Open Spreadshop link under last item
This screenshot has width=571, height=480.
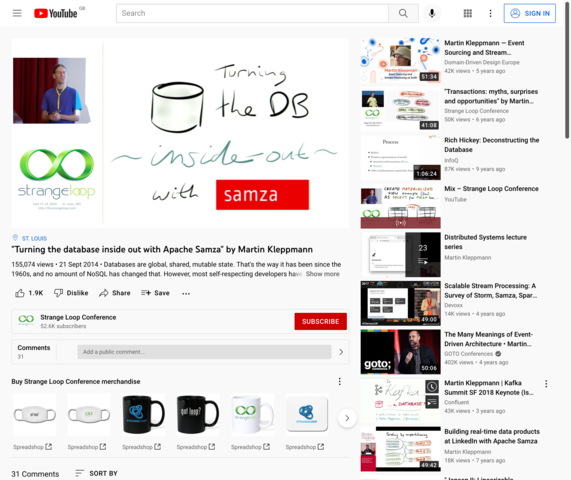305,447
